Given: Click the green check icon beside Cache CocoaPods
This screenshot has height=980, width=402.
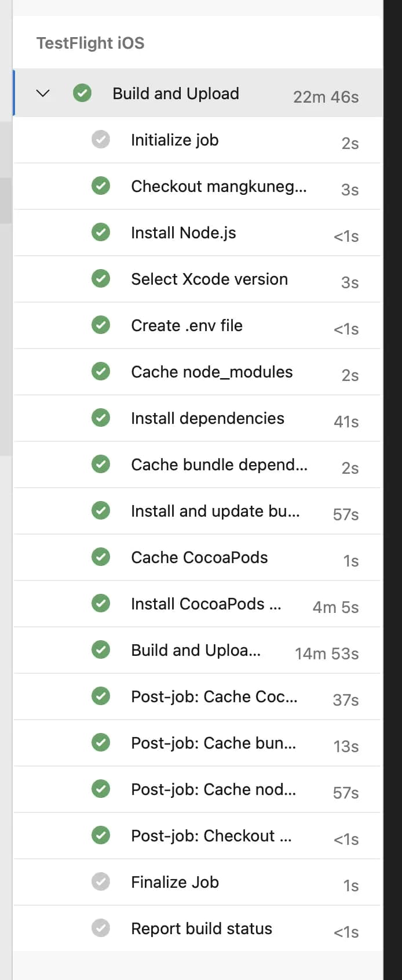Looking at the screenshot, I should click(x=101, y=557).
